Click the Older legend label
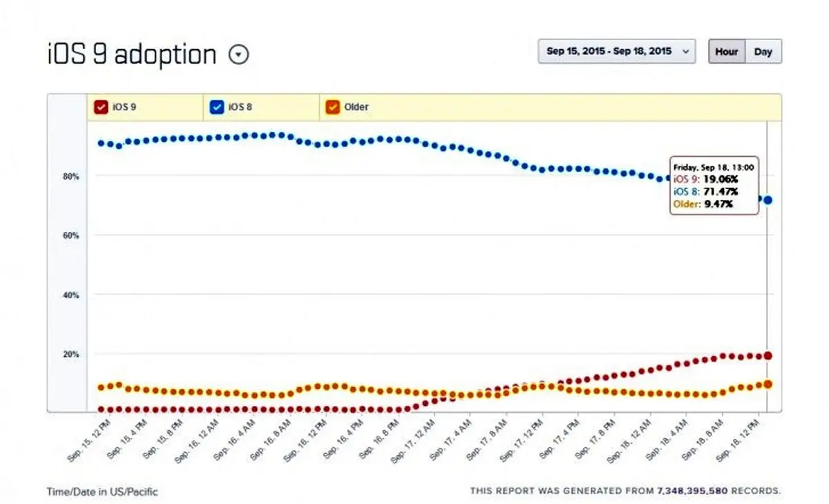829x504 pixels. pos(356,107)
